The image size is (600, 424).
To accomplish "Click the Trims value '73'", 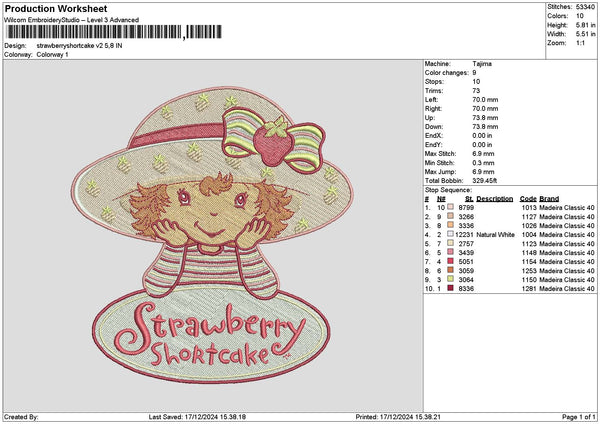I will (x=476, y=91).
